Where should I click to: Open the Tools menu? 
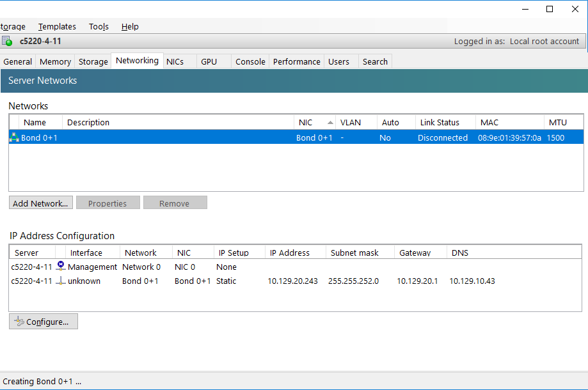pyautogui.click(x=99, y=26)
